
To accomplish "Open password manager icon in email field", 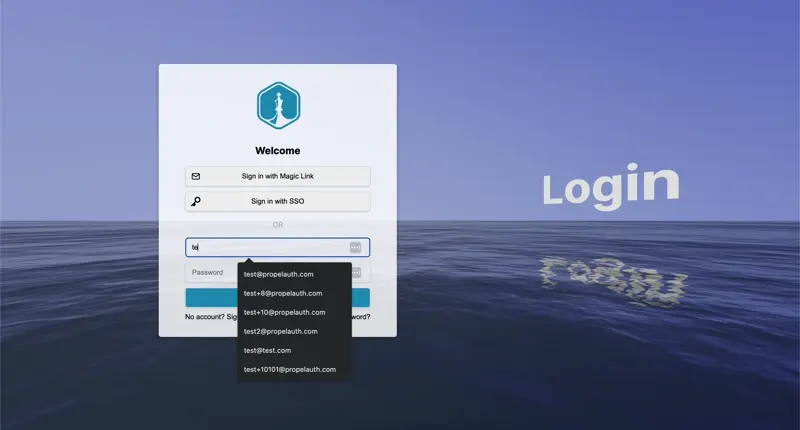I will click(355, 247).
